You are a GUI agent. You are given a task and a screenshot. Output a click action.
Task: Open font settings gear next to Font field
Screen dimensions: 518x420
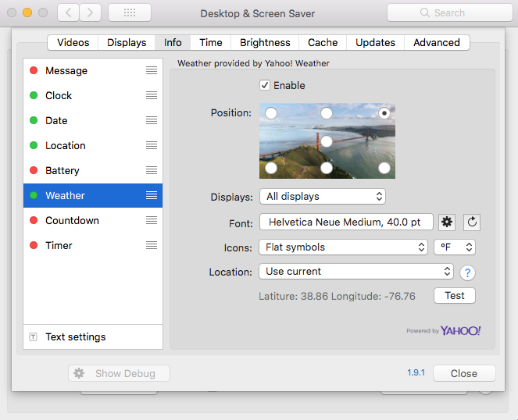point(447,222)
